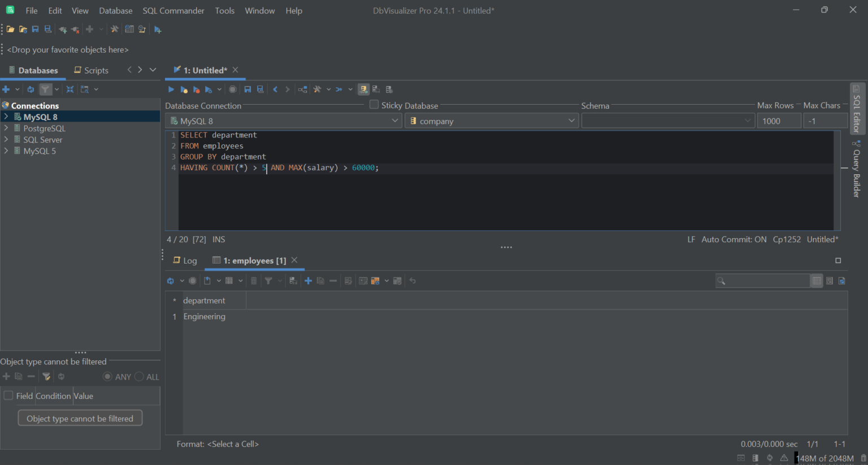Reload the result set data

point(170,281)
